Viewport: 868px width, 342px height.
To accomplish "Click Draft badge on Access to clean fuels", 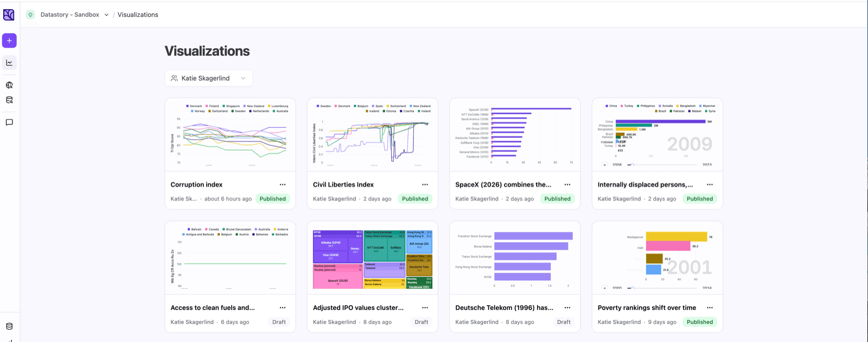I will click(279, 322).
